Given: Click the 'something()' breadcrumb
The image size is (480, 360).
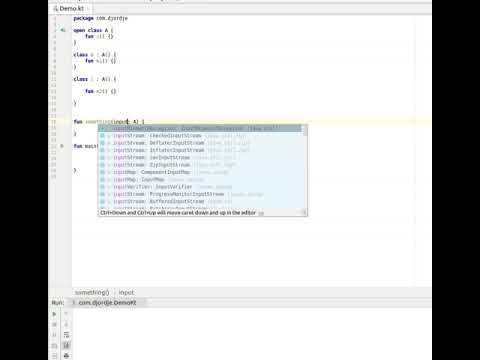Looking at the screenshot, I should point(92,292).
